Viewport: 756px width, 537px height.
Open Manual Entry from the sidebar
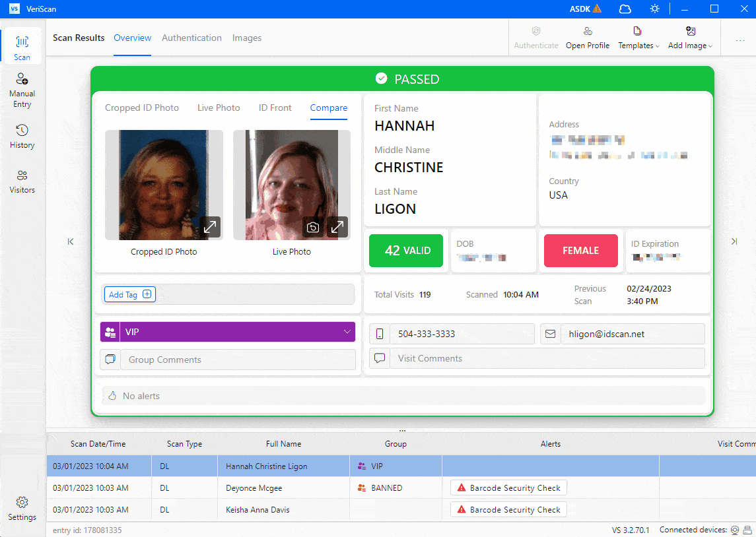click(x=22, y=90)
